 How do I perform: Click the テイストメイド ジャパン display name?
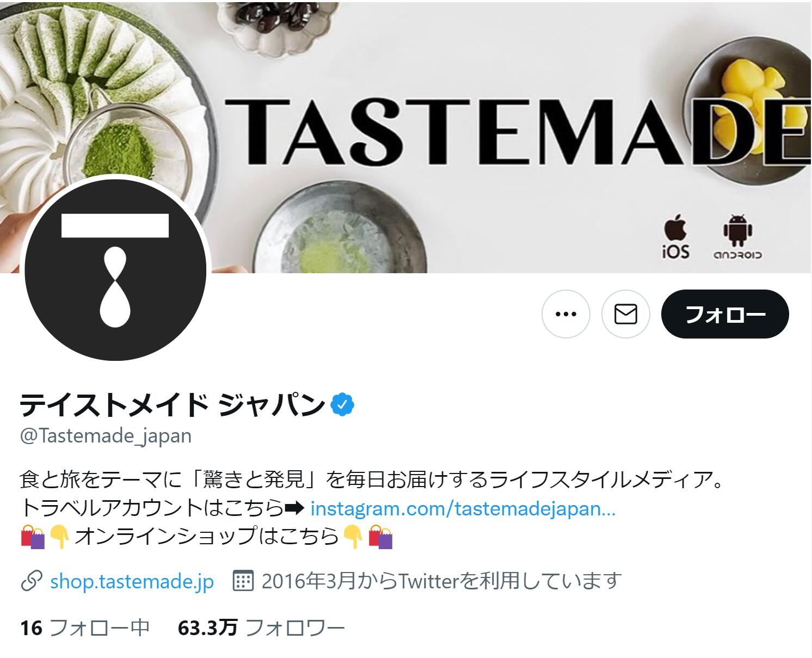(x=173, y=404)
